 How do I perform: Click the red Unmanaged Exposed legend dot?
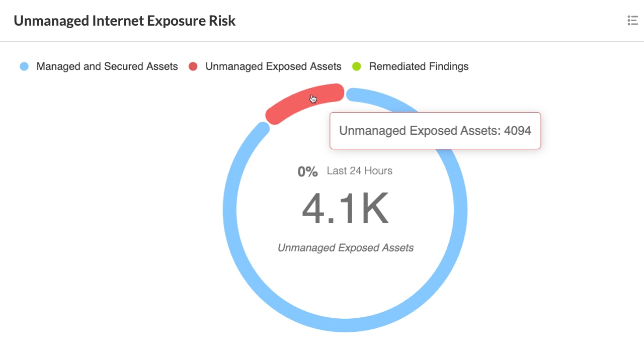point(193,66)
